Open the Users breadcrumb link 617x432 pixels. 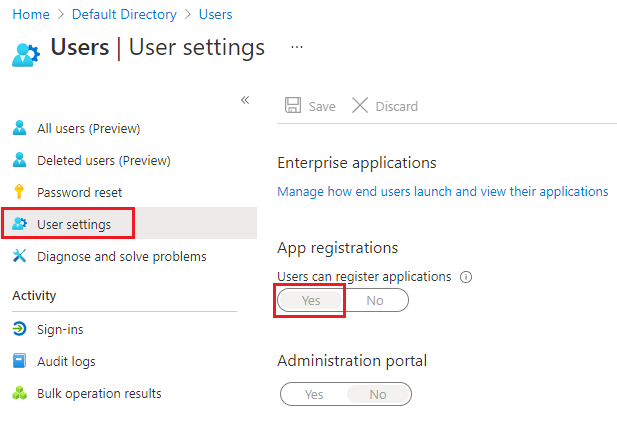[x=216, y=14]
